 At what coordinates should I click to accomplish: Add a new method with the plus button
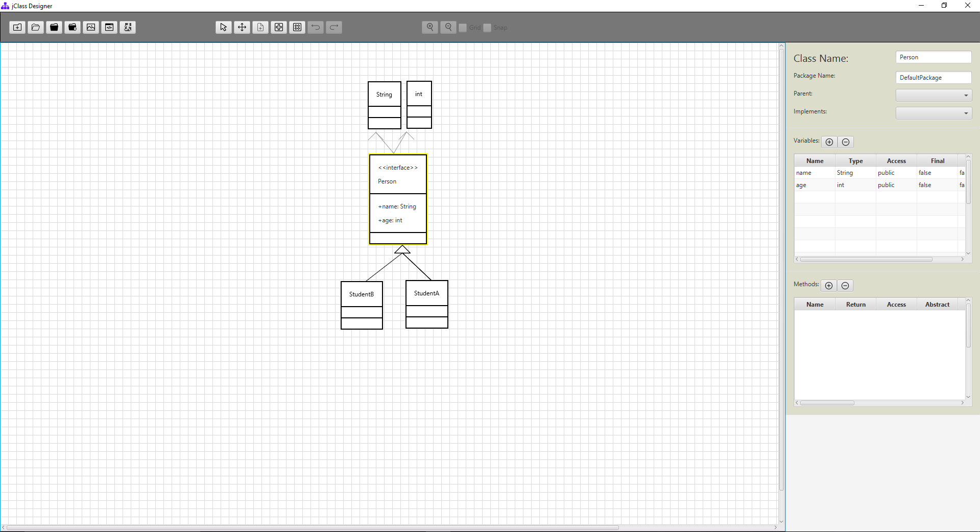tap(828, 286)
